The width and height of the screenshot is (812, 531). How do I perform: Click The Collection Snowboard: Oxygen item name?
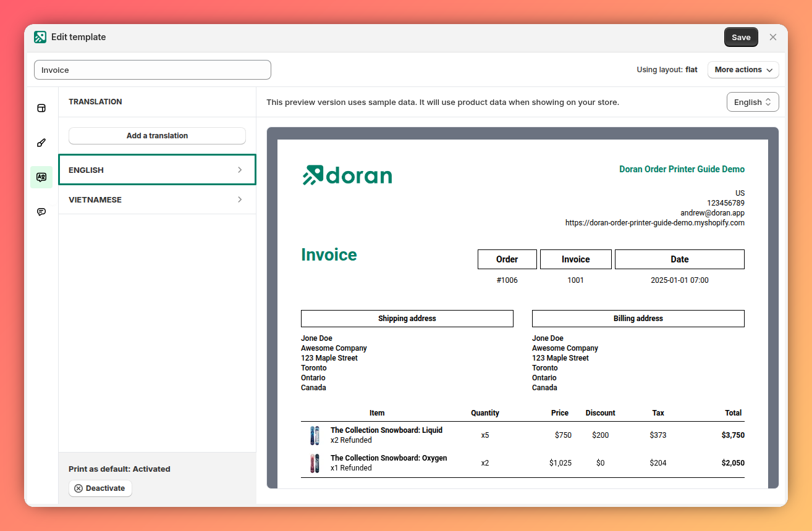tap(389, 458)
